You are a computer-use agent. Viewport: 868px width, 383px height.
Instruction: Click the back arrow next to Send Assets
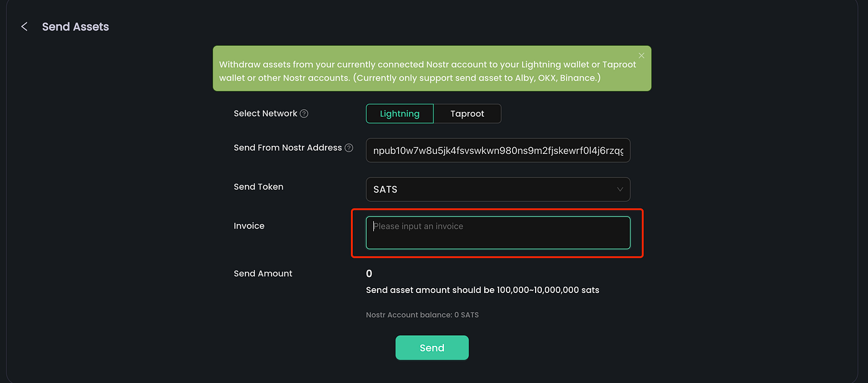click(x=24, y=26)
